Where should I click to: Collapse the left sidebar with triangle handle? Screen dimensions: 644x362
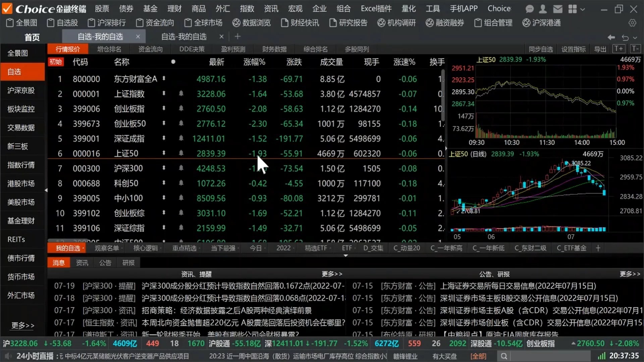click(46, 190)
